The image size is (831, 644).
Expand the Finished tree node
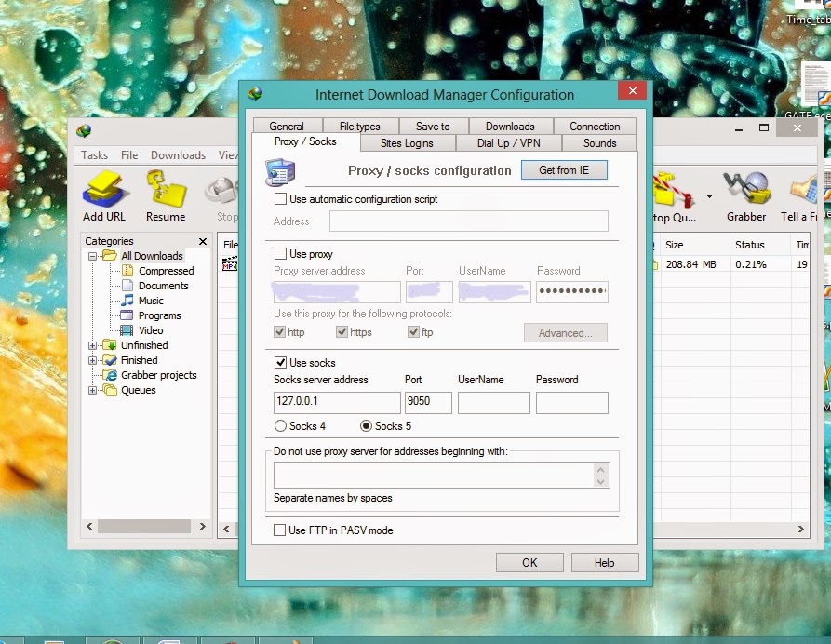click(x=92, y=360)
